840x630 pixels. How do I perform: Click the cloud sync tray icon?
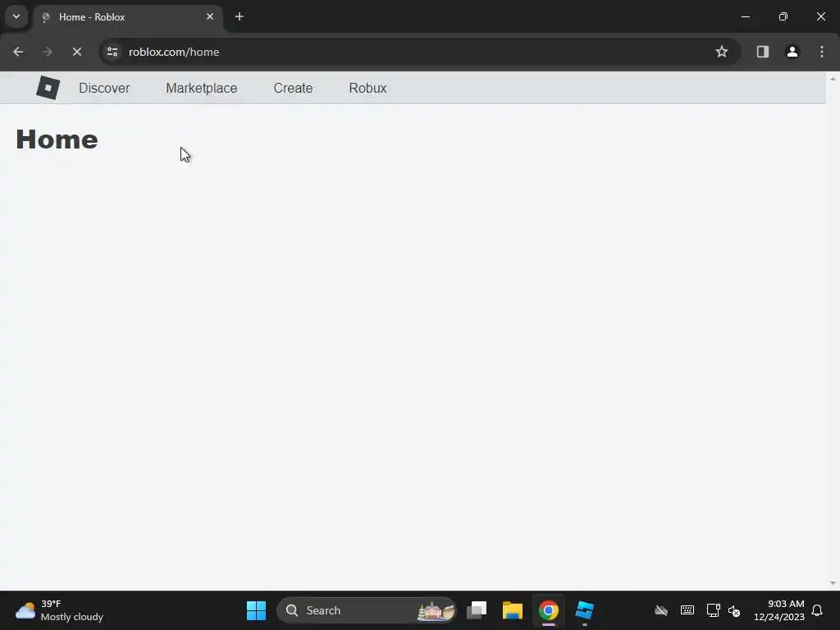click(661, 610)
